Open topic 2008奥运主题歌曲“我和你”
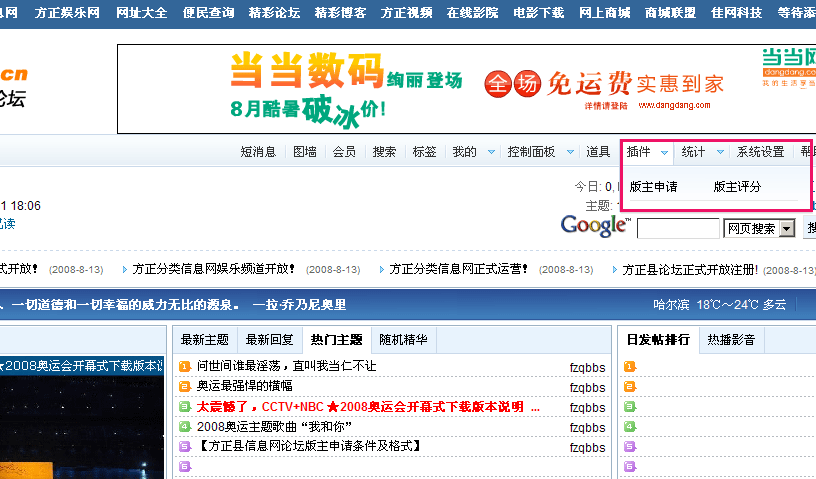This screenshot has width=816, height=479. pos(274,427)
